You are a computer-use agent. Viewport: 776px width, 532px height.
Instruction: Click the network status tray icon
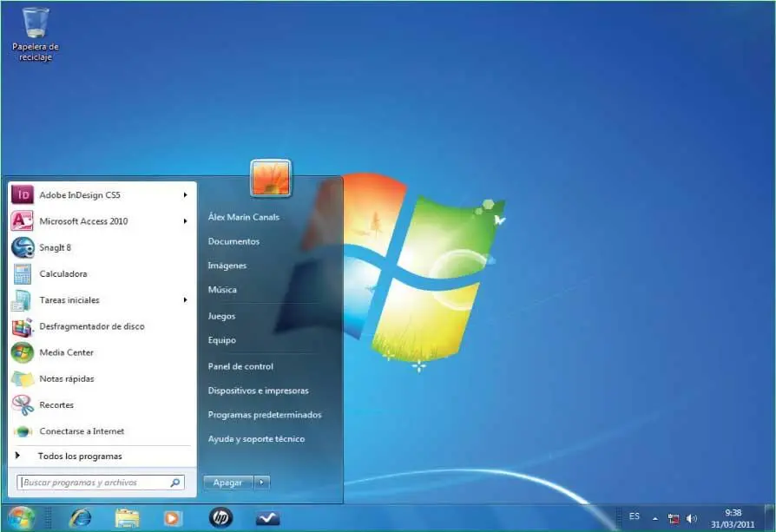tap(673, 518)
